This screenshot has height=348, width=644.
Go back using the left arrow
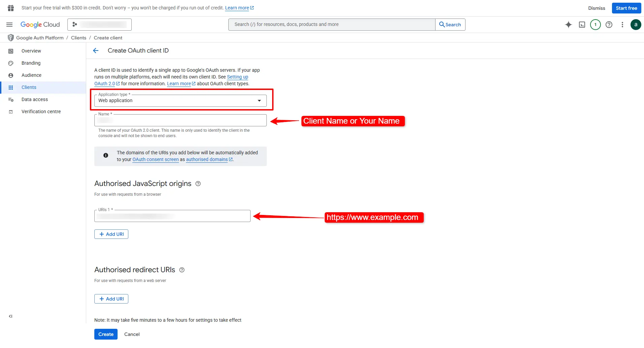96,51
